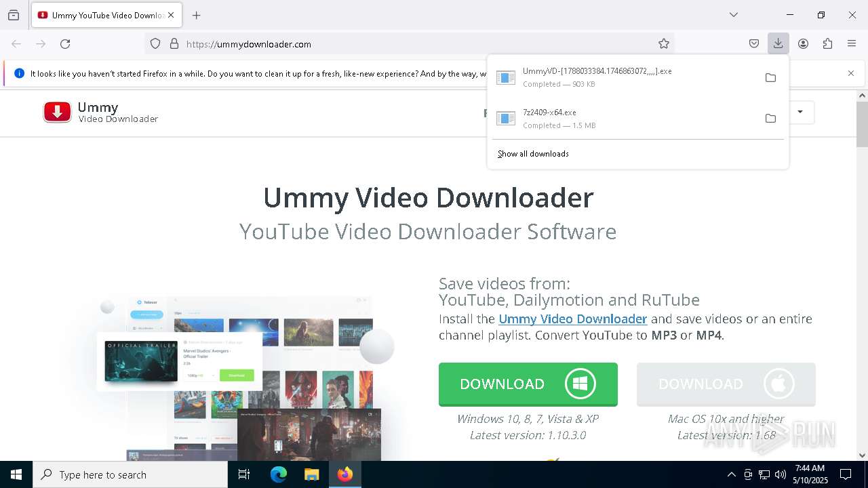Image resolution: width=868 pixels, height=488 pixels.
Task: Click scrollbar down arrow
Action: click(x=862, y=455)
